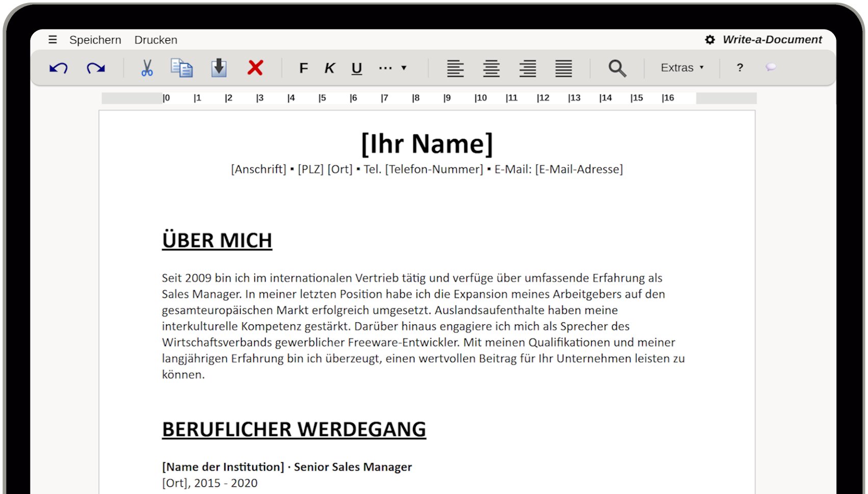Open search with the magnifying glass
This screenshot has height=494, width=868.
pyautogui.click(x=617, y=68)
